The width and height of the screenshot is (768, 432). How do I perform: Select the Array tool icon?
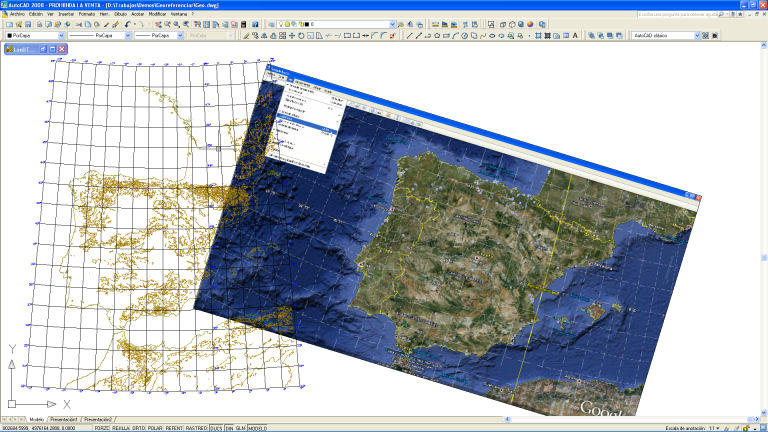(x=282, y=35)
